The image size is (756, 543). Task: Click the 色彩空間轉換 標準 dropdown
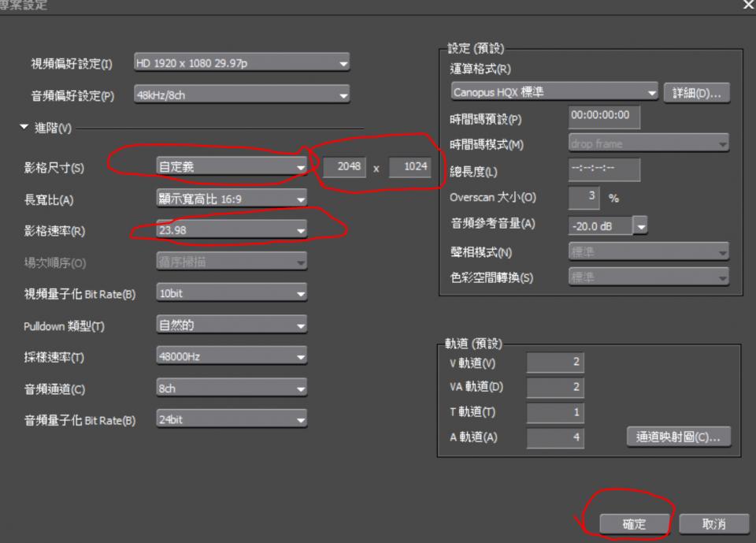coord(648,277)
